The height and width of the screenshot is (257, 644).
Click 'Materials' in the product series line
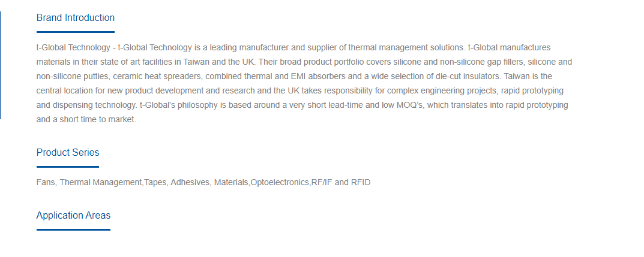click(x=231, y=182)
